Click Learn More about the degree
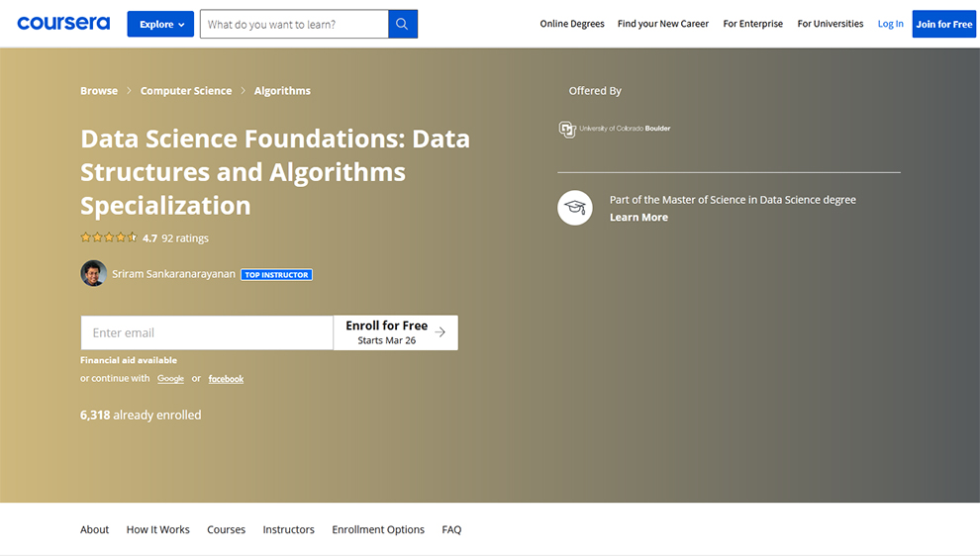Image resolution: width=980 pixels, height=558 pixels. click(x=638, y=218)
